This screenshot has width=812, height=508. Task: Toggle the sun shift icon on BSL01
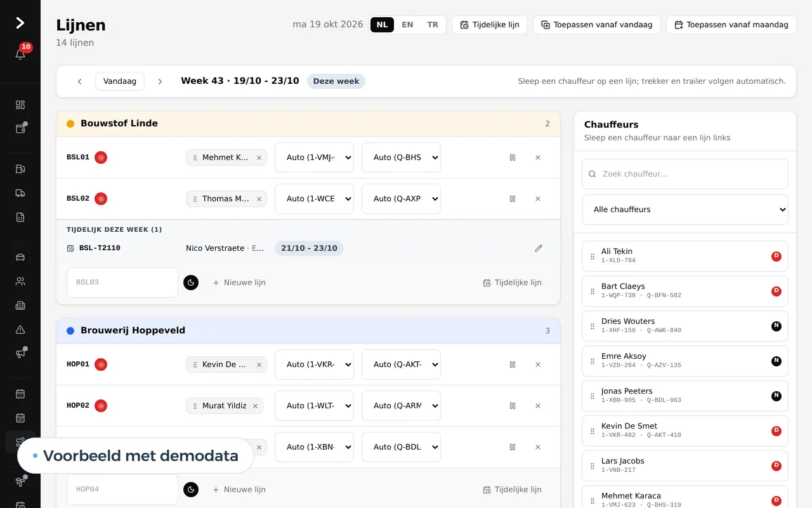101,157
